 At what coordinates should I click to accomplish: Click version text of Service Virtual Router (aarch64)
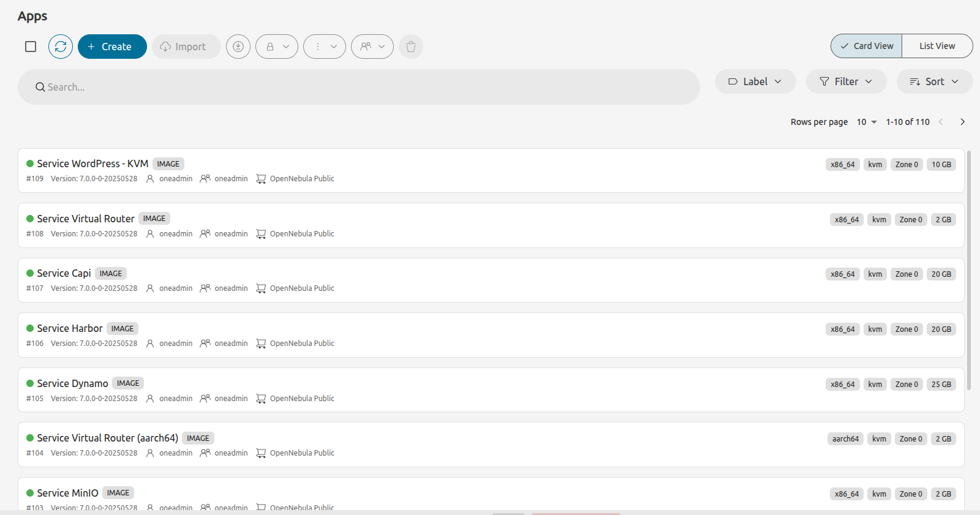pos(94,453)
